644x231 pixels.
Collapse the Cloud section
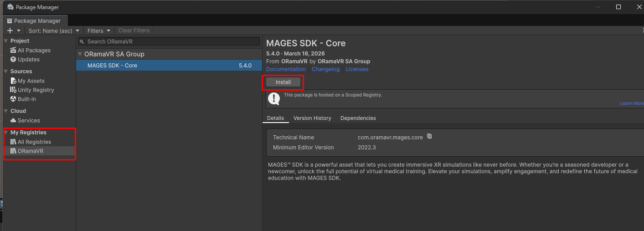(x=6, y=111)
